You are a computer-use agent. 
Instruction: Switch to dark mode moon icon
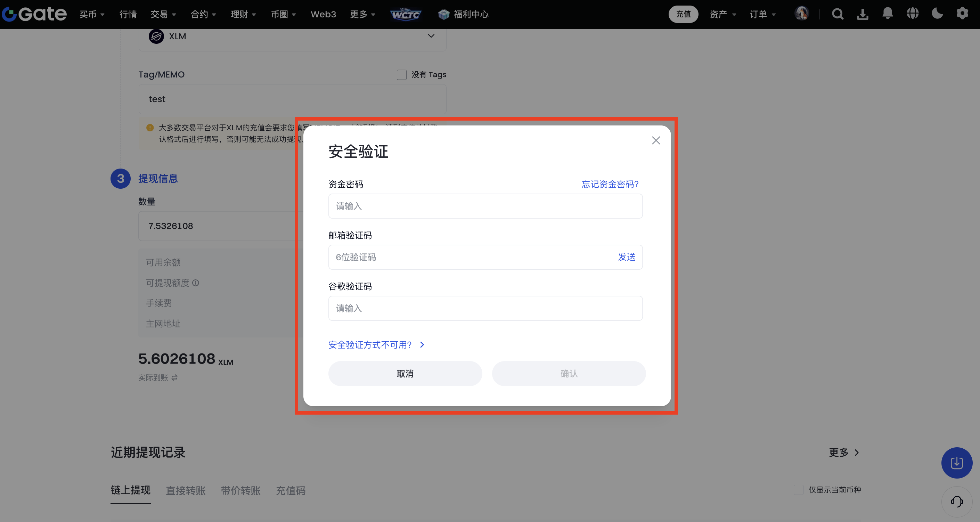click(x=937, y=14)
